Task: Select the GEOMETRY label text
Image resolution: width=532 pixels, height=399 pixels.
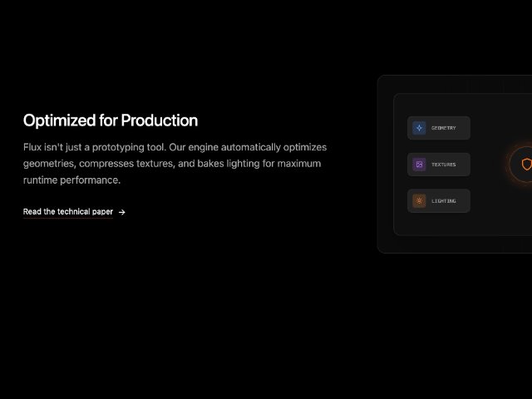Action: click(443, 128)
